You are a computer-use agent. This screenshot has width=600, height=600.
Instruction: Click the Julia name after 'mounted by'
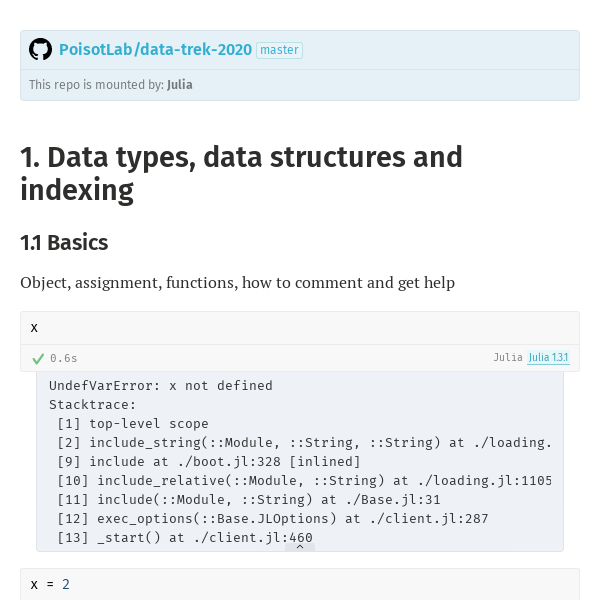click(179, 85)
